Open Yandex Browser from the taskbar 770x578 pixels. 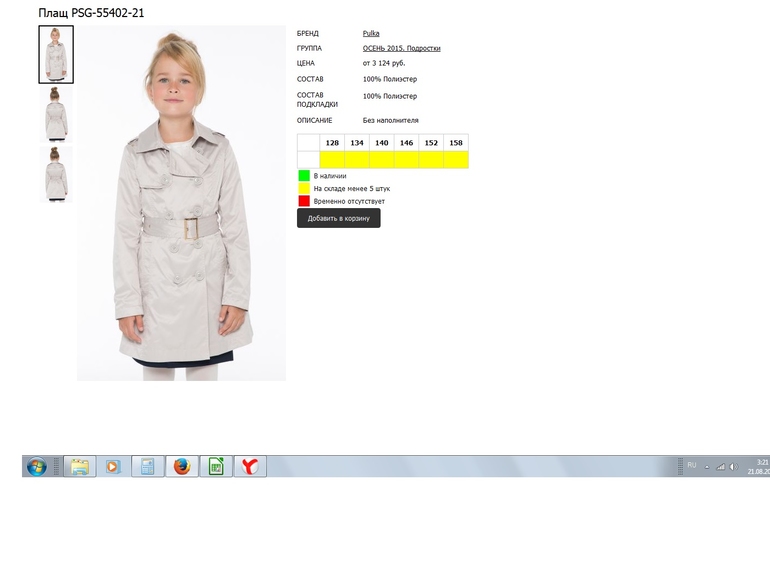pyautogui.click(x=250, y=467)
